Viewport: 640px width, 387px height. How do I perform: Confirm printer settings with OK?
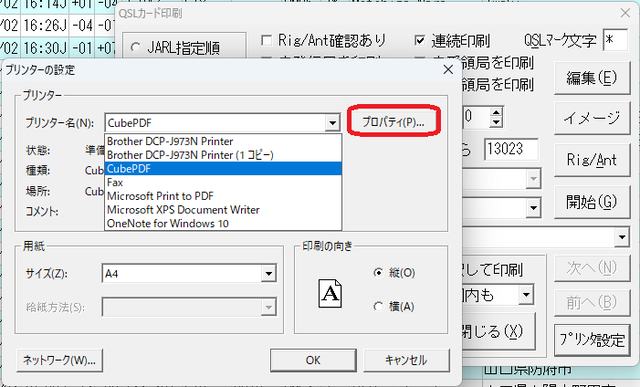coord(313,360)
